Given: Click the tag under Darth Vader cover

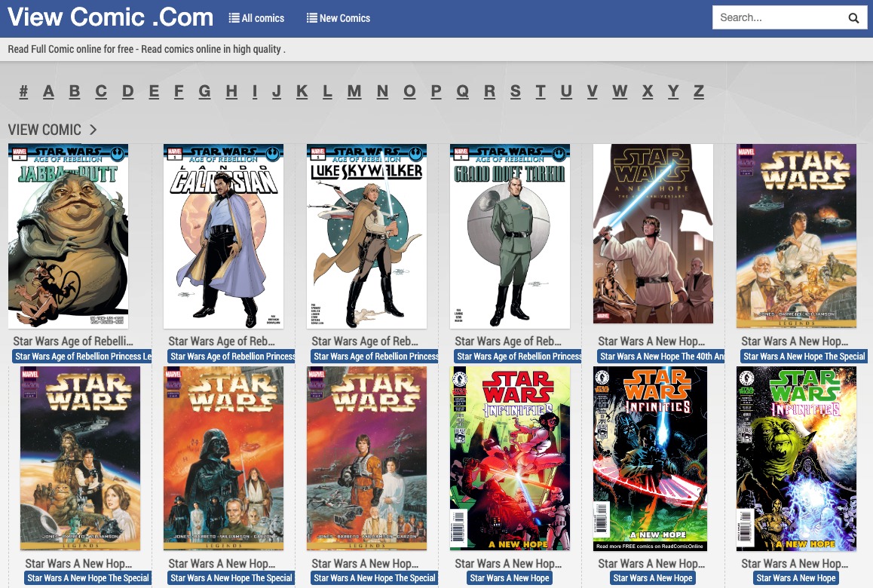Looking at the screenshot, I should [231, 578].
